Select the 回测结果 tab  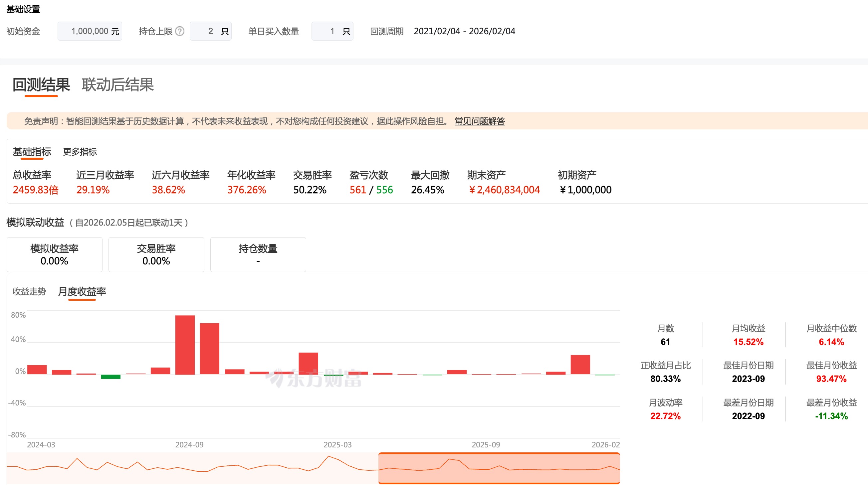(x=41, y=84)
